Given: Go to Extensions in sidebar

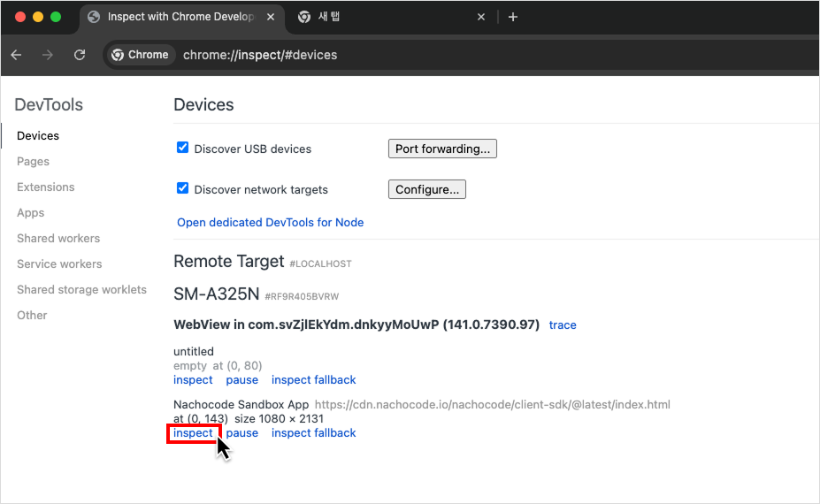Looking at the screenshot, I should click(45, 187).
